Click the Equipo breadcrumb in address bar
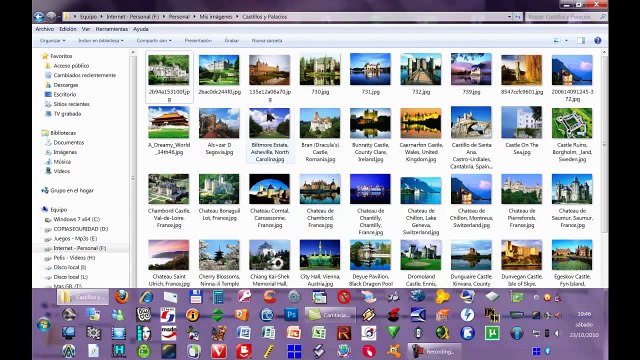Image resolution: width=640 pixels, height=360 pixels. 88,17
